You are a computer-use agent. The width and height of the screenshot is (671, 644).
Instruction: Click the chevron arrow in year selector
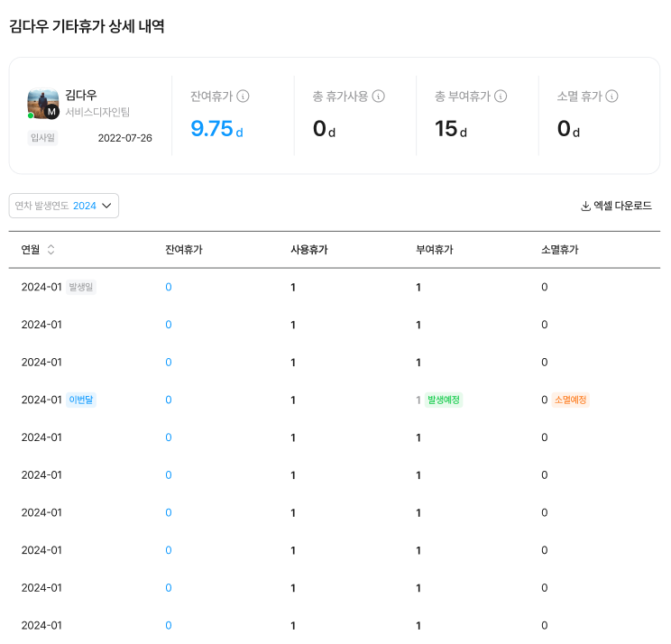tap(106, 206)
